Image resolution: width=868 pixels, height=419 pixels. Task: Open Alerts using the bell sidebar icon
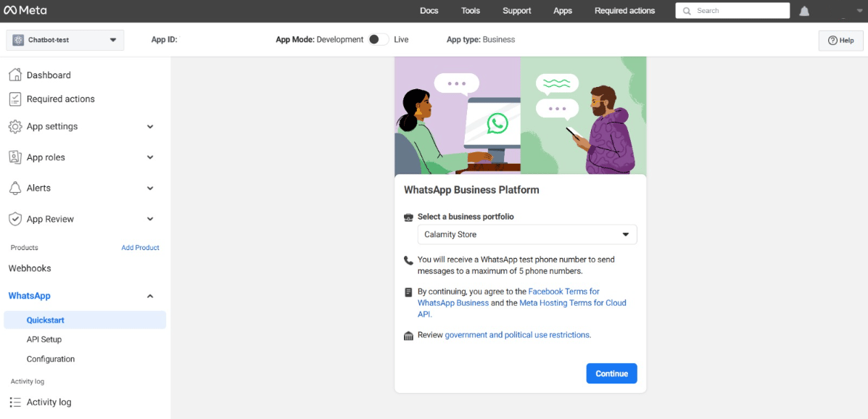tap(15, 188)
